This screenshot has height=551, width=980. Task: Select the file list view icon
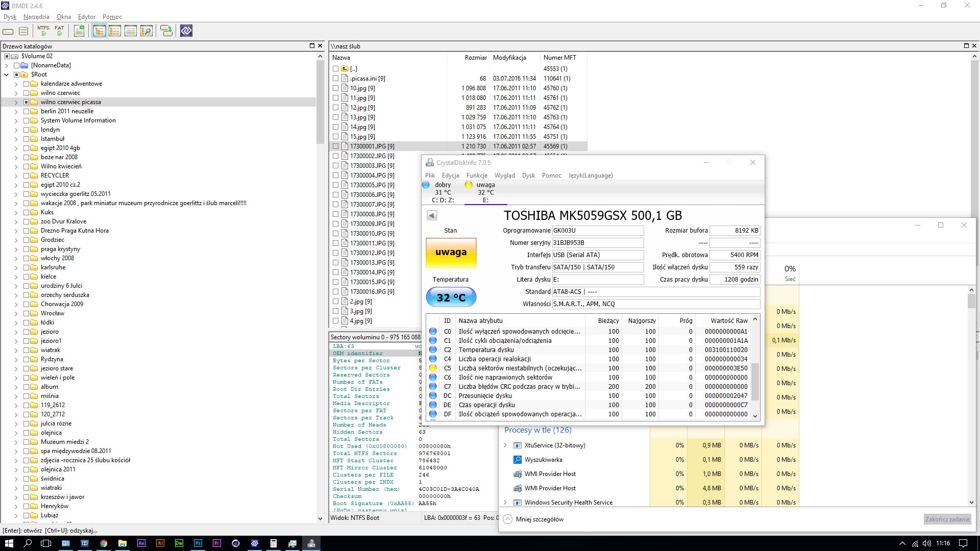click(x=115, y=31)
